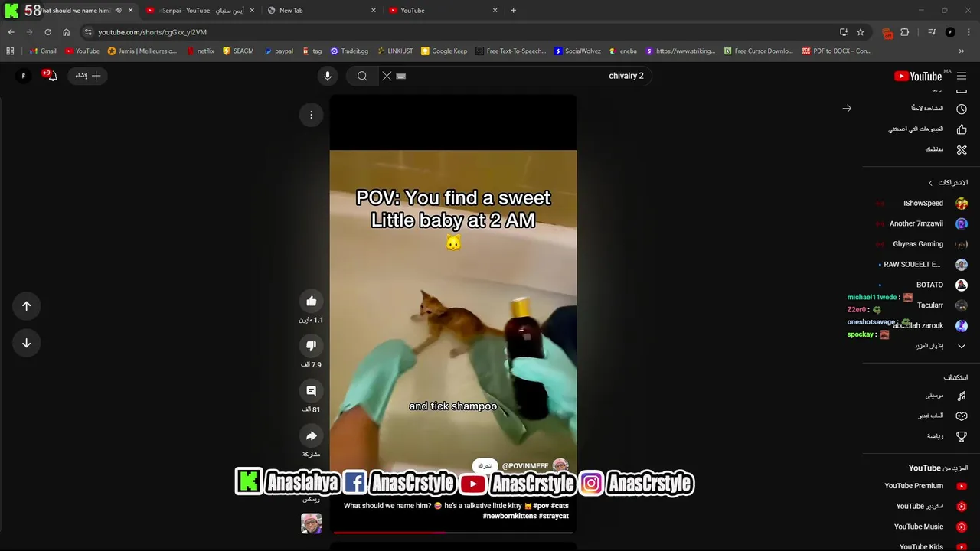980x551 pixels.
Task: Open the apps grid in bookmarks bar
Action: click(x=10, y=51)
